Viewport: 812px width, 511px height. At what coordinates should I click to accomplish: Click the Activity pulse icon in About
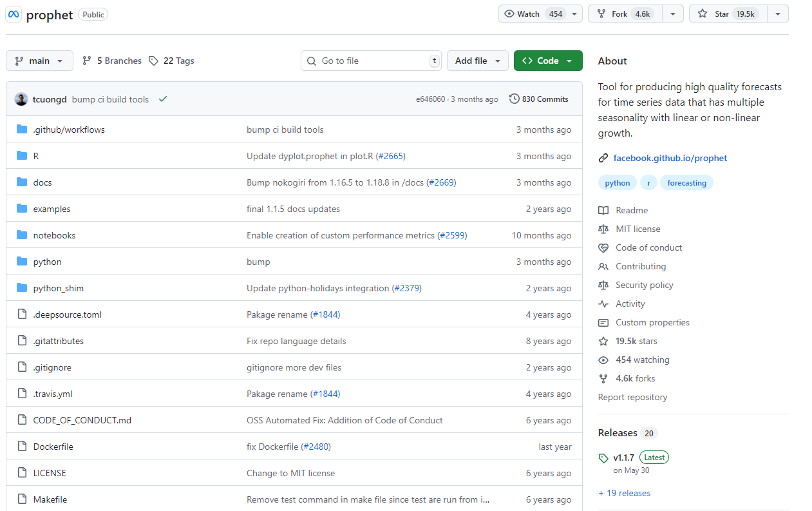point(603,304)
